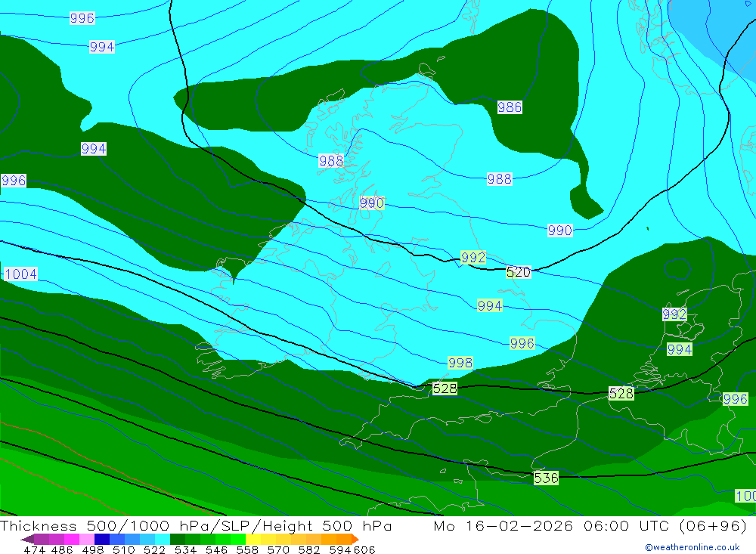The height and width of the screenshot is (554, 756).
Task: Click the bright lime green legend swatch
Action: pyautogui.click(x=238, y=539)
